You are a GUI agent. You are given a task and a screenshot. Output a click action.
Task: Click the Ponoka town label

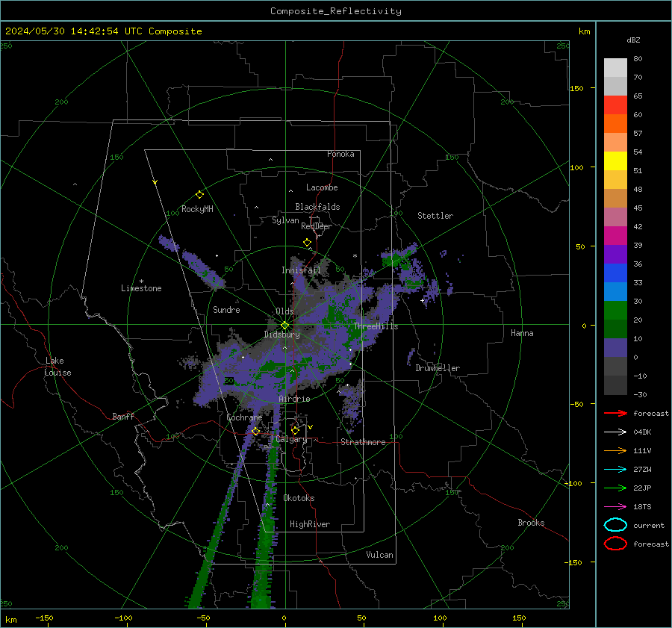pos(340,154)
